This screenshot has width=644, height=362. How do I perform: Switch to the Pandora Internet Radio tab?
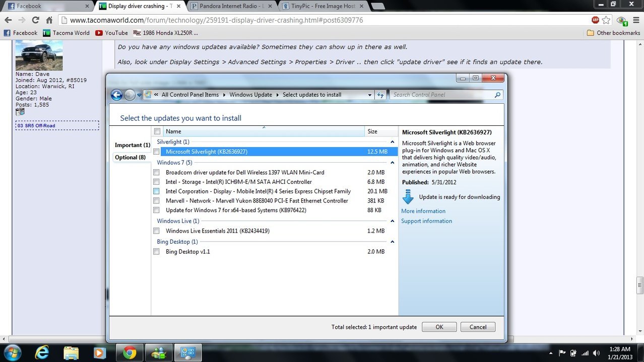coord(231,6)
